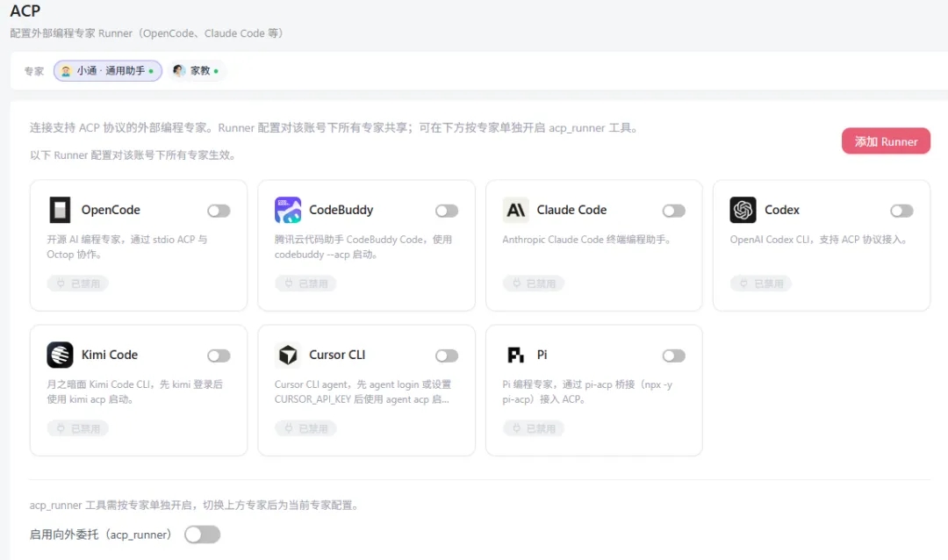Click the 已禁用 badge on Pi card

point(534,428)
